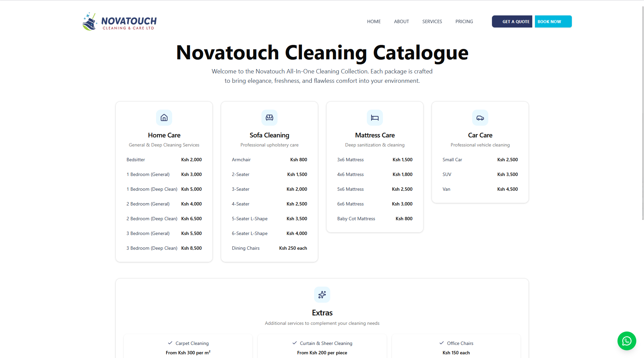Click the Novatouch logo in the header
Image resolution: width=644 pixels, height=358 pixels.
[x=119, y=21]
